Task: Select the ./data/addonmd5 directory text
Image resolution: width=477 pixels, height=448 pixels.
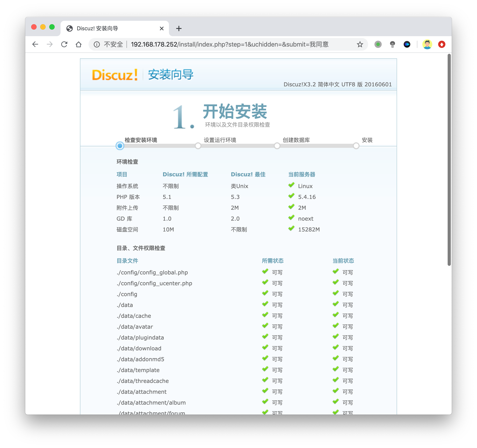Action: coord(140,359)
